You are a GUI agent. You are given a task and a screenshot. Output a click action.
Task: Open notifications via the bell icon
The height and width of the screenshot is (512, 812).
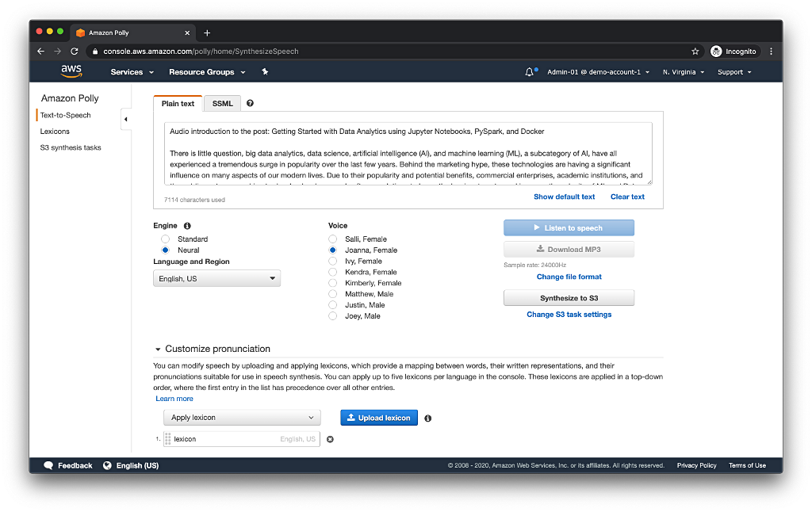pyautogui.click(x=530, y=71)
